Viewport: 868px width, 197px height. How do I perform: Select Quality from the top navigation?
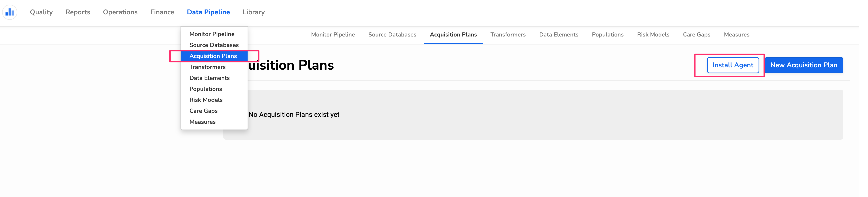[x=41, y=12]
